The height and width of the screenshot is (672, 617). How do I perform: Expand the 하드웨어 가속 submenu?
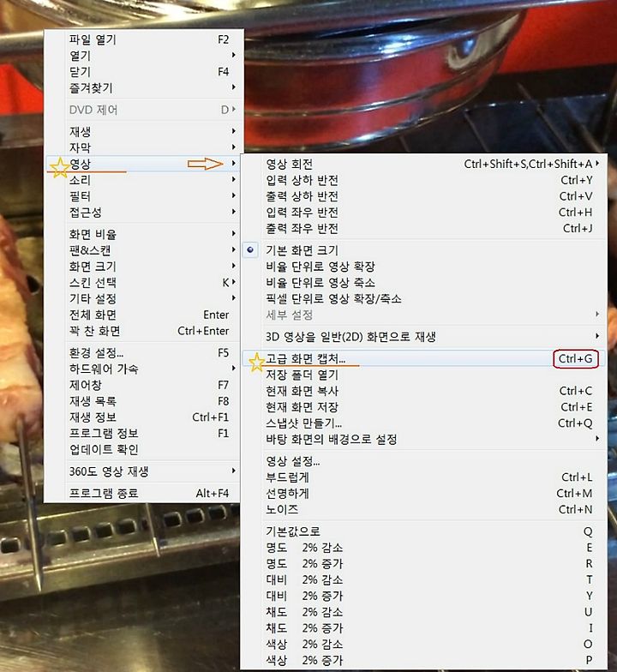[144, 369]
